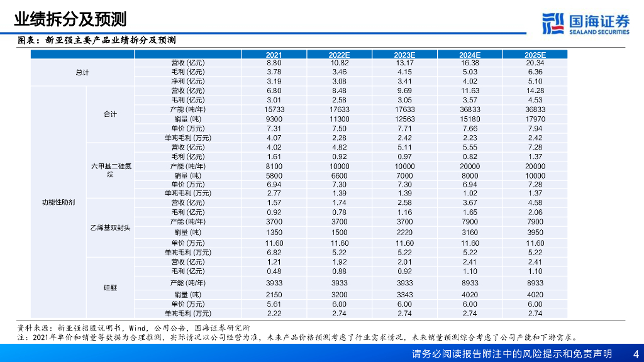Click the page number 4

636,354
